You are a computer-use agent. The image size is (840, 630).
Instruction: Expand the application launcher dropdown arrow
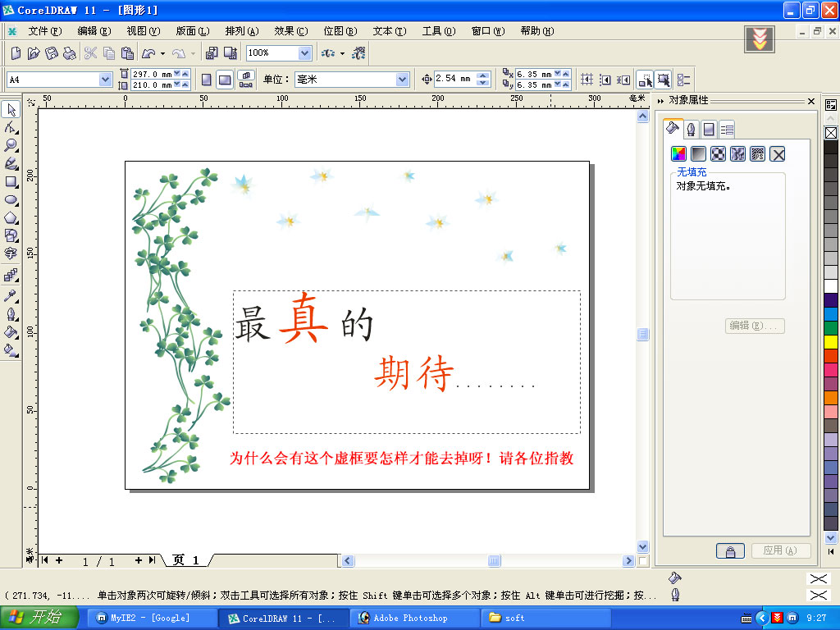tap(342, 53)
